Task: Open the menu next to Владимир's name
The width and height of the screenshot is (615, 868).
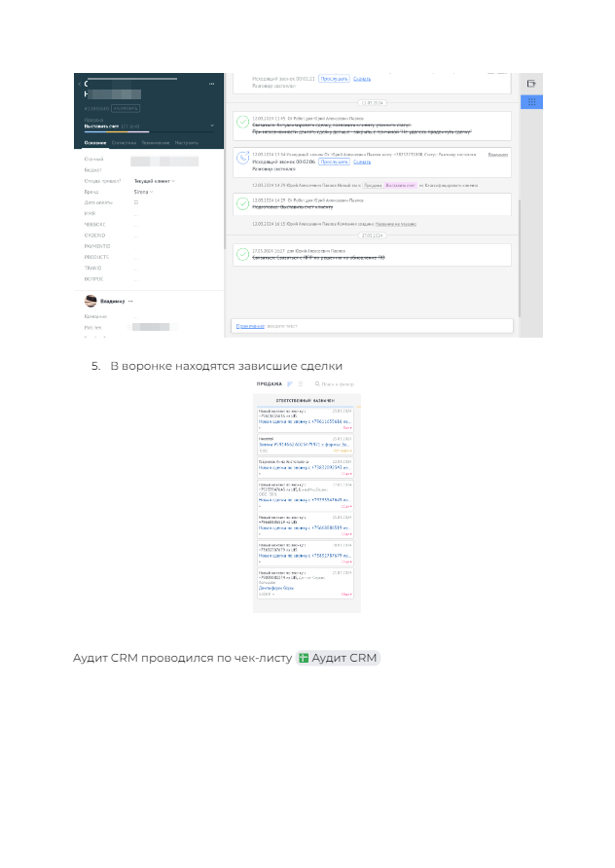Action: coord(130,301)
